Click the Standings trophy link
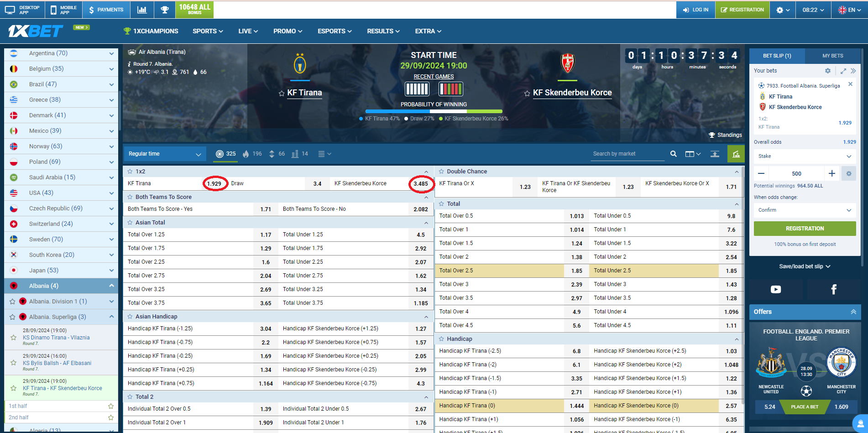The height and width of the screenshot is (433, 868). (725, 135)
